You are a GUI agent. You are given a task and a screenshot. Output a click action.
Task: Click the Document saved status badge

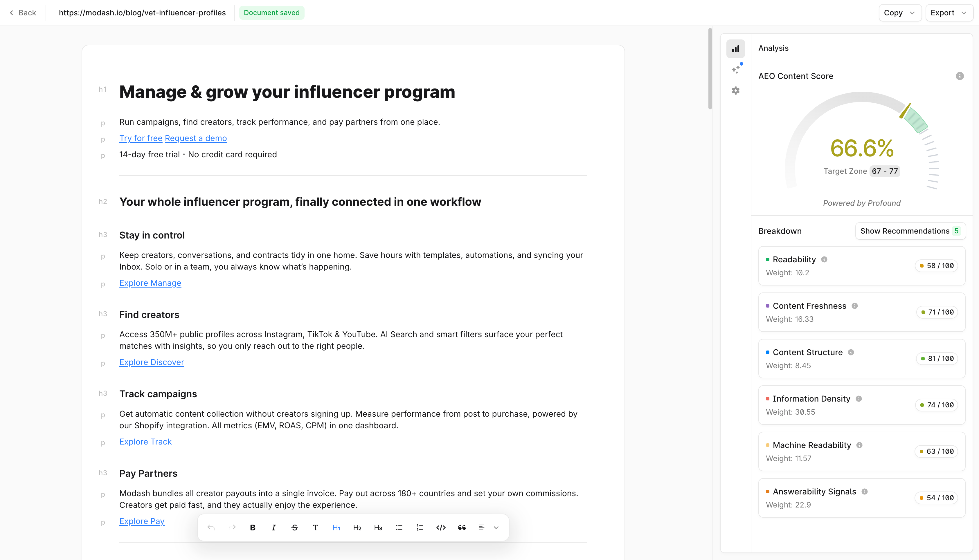coord(272,13)
